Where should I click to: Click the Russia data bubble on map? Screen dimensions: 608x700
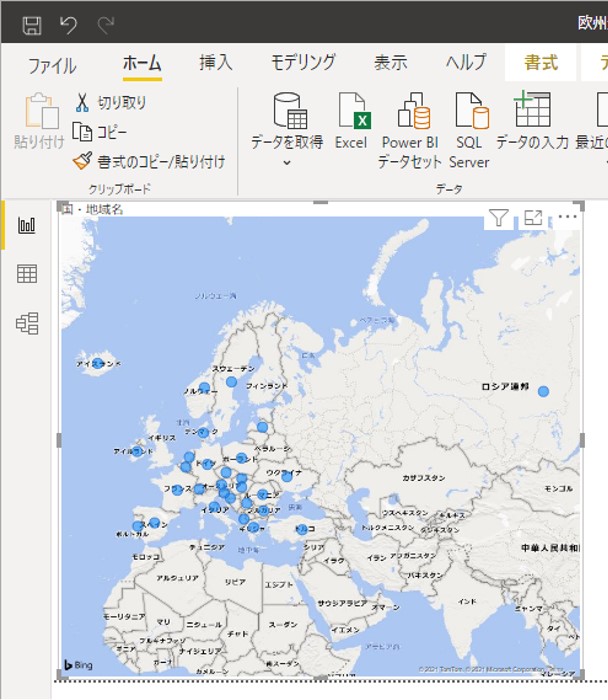(544, 391)
